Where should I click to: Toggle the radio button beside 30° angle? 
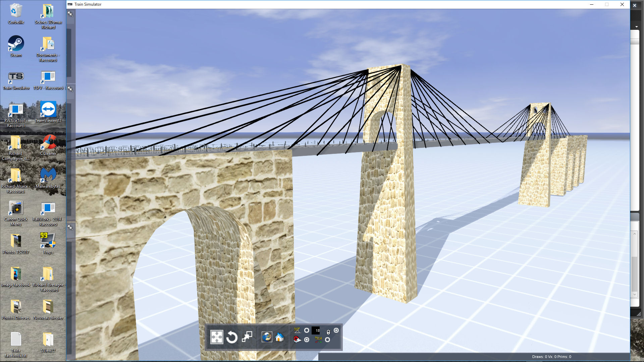pos(307,330)
